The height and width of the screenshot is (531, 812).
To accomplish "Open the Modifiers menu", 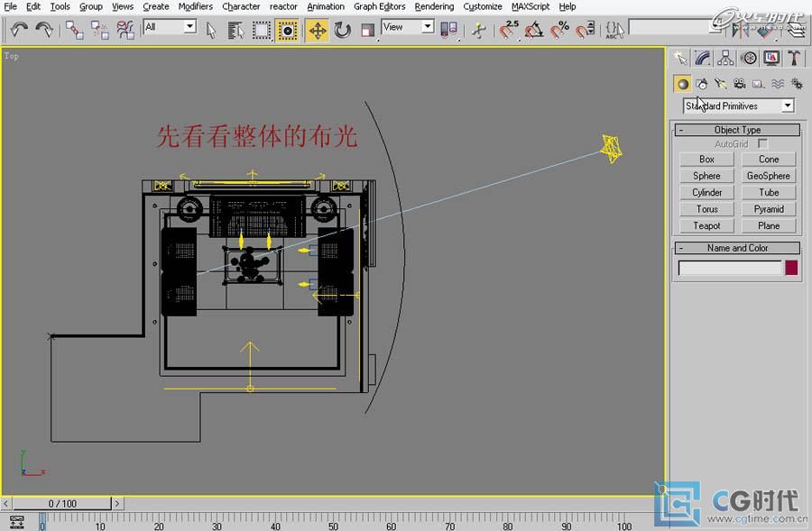I will click(195, 6).
